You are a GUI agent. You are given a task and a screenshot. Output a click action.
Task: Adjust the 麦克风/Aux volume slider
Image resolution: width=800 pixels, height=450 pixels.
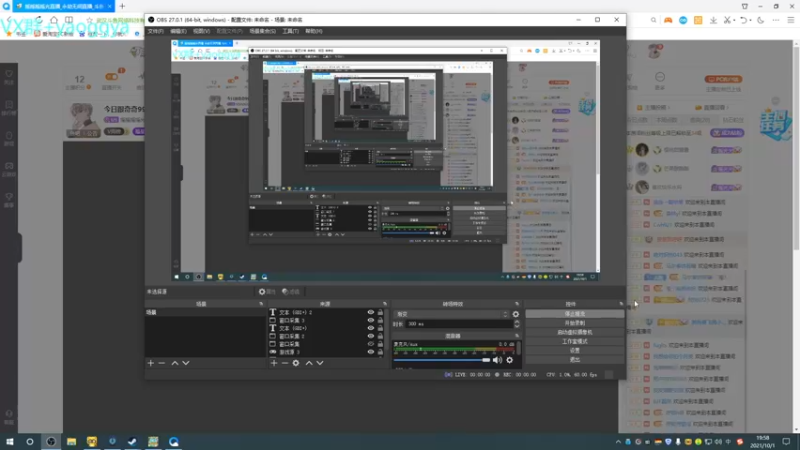pos(441,360)
